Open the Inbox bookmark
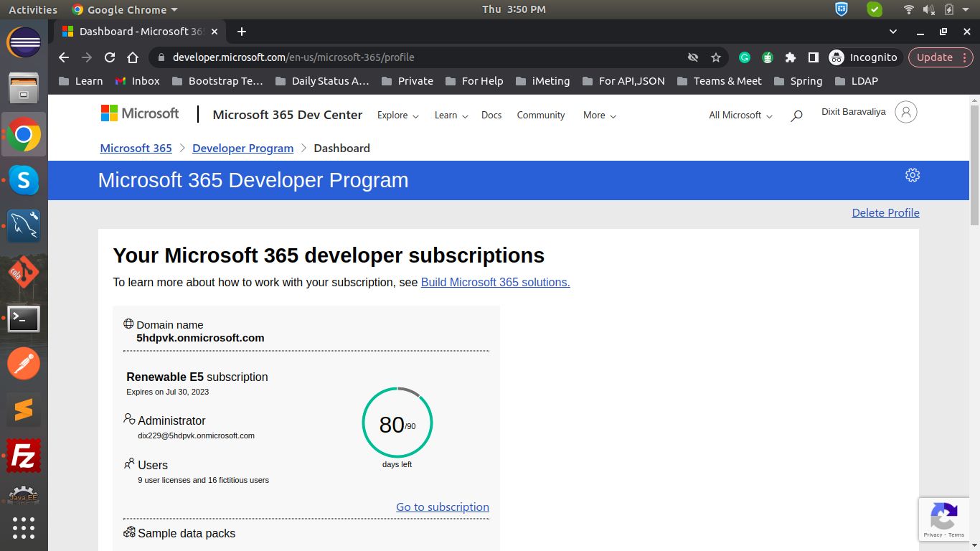The image size is (980, 551). pos(138,81)
